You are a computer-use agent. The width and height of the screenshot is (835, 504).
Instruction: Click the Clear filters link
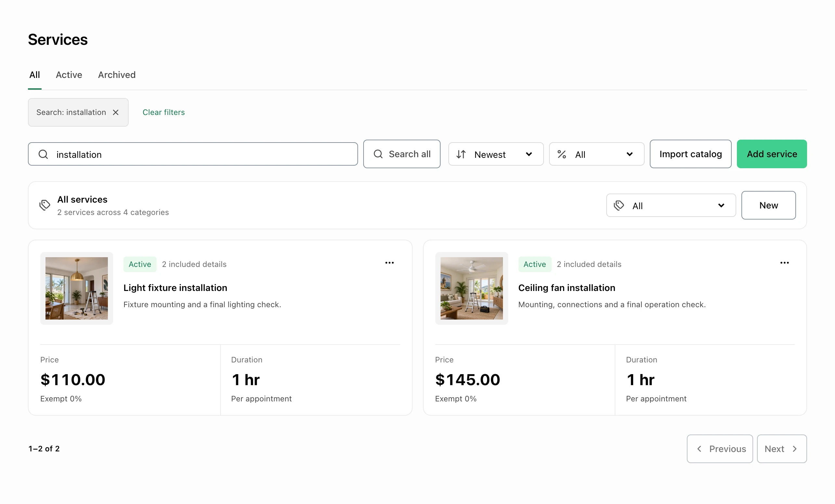point(164,112)
